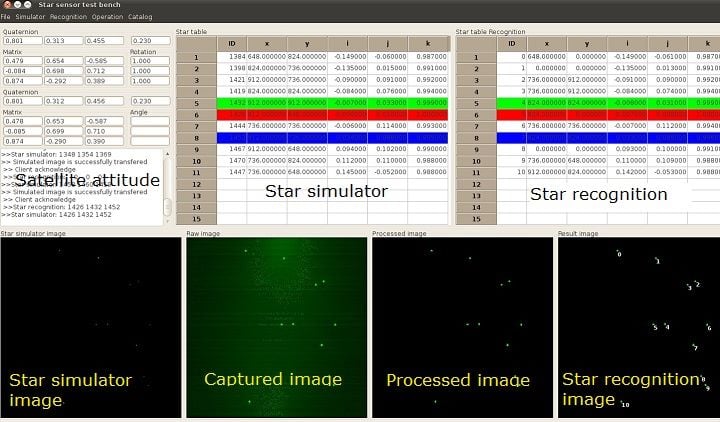Click the quaternion field showing 0.313
Image resolution: width=720 pixels, height=422 pixels.
pos(63,41)
